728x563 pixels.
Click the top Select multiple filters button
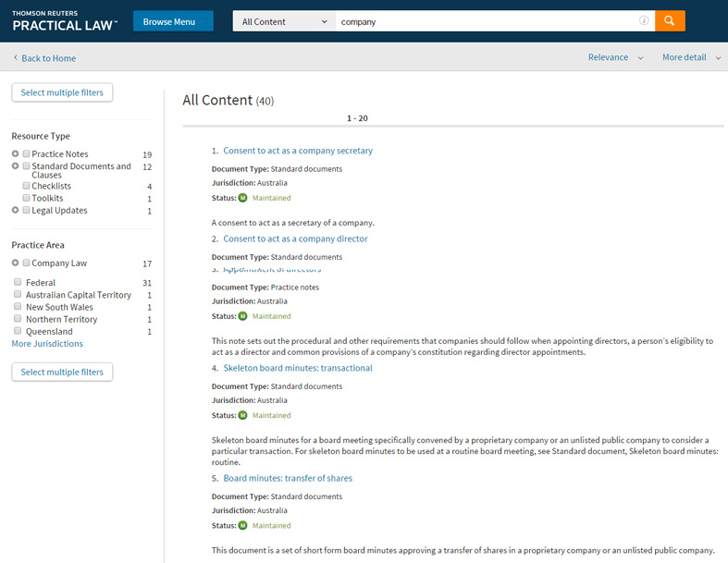coord(62,92)
